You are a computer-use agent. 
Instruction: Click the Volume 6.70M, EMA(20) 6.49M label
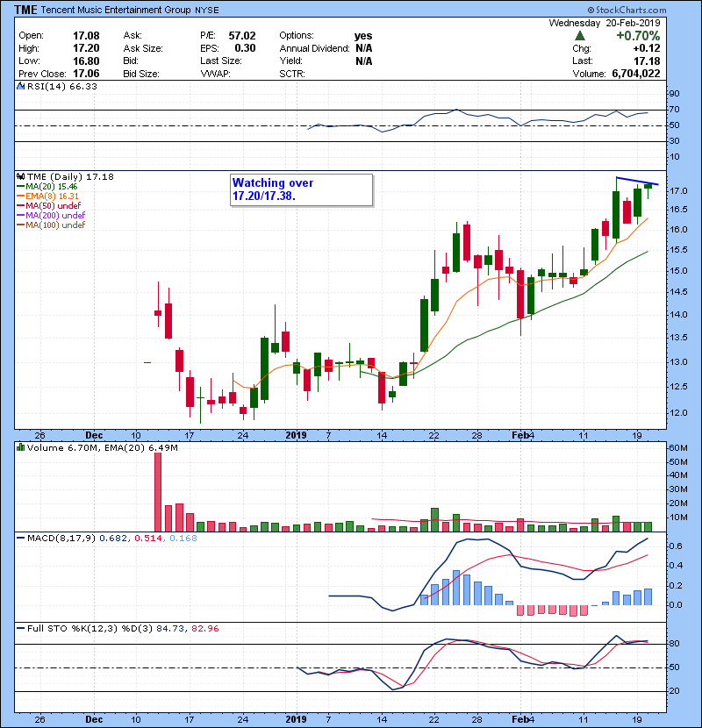102,447
